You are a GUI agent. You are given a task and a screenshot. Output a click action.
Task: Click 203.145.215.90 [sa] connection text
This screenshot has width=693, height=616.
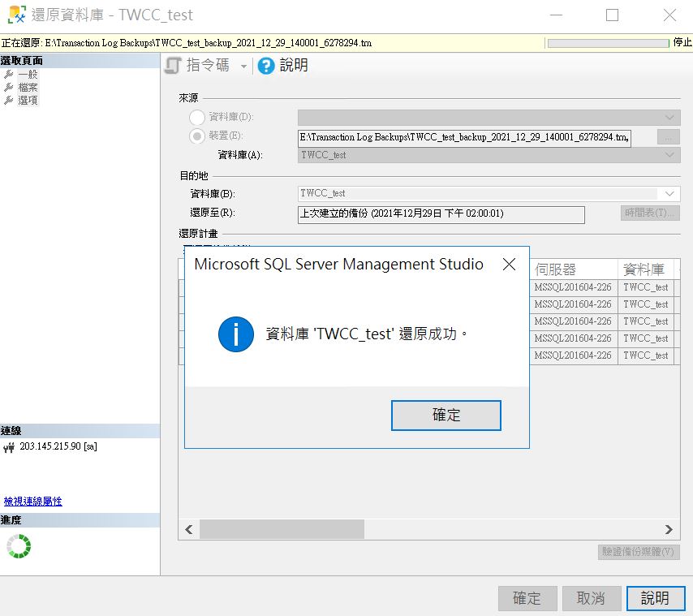pos(58,446)
